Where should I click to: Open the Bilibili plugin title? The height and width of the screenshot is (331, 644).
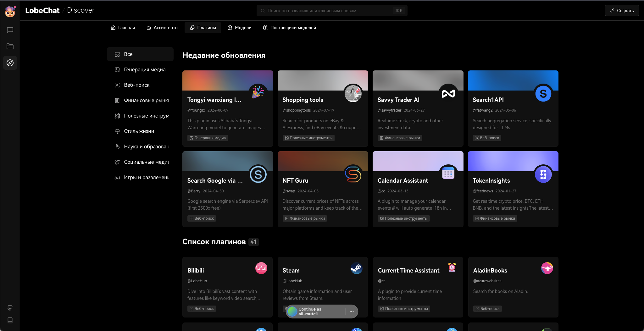pyautogui.click(x=196, y=270)
